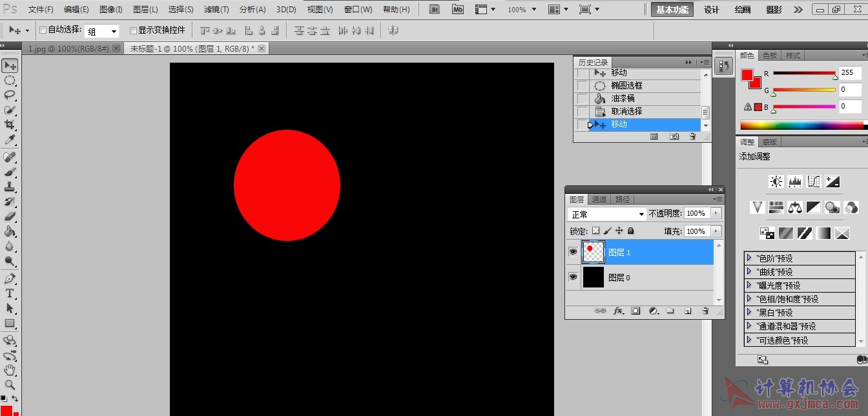Enable the 显示变换控件 checkbox
Viewport: 868px width, 416px height.
click(133, 30)
